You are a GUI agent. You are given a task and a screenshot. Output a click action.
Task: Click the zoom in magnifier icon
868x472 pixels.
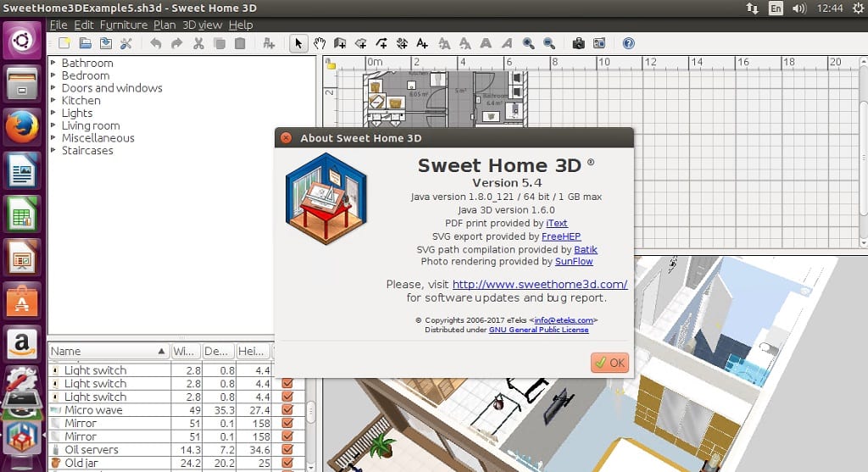click(528, 43)
